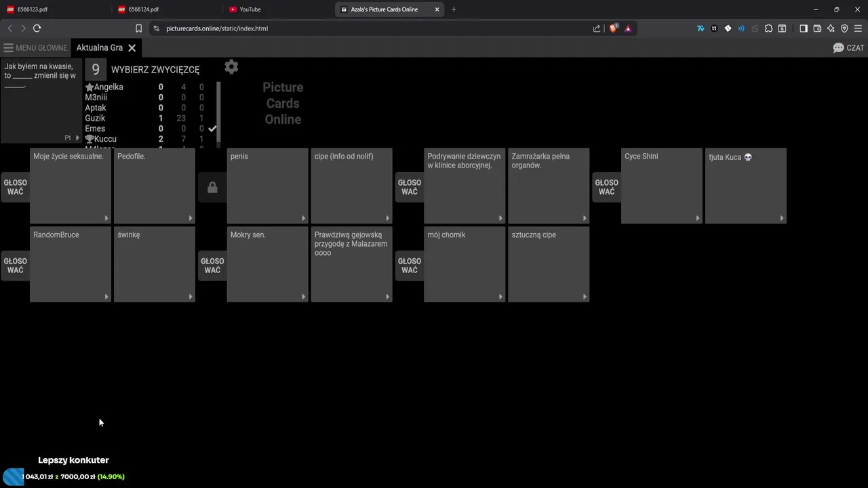This screenshot has width=868, height=488.
Task: Click the Guzik player row
Action: point(144,118)
